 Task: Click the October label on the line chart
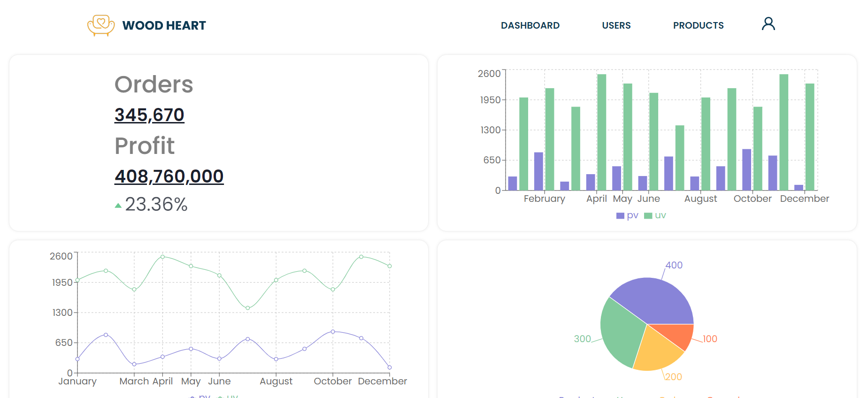tap(333, 382)
